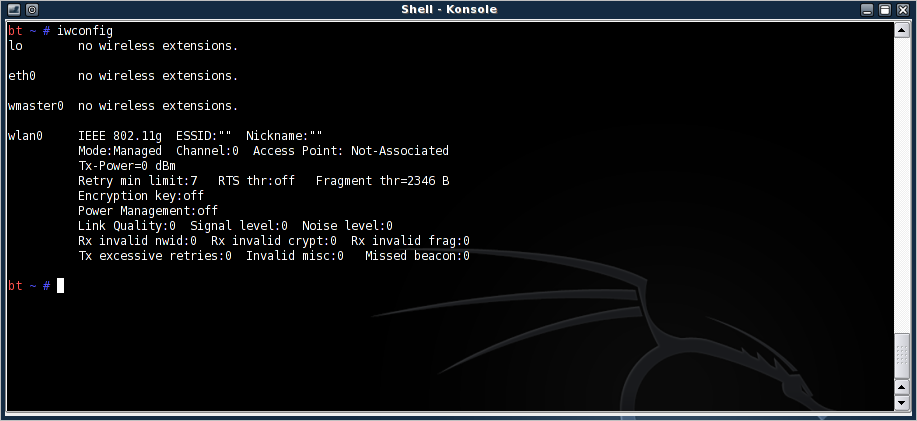
Task: Toggle the on-all-desktops pin button
Action: point(32,9)
